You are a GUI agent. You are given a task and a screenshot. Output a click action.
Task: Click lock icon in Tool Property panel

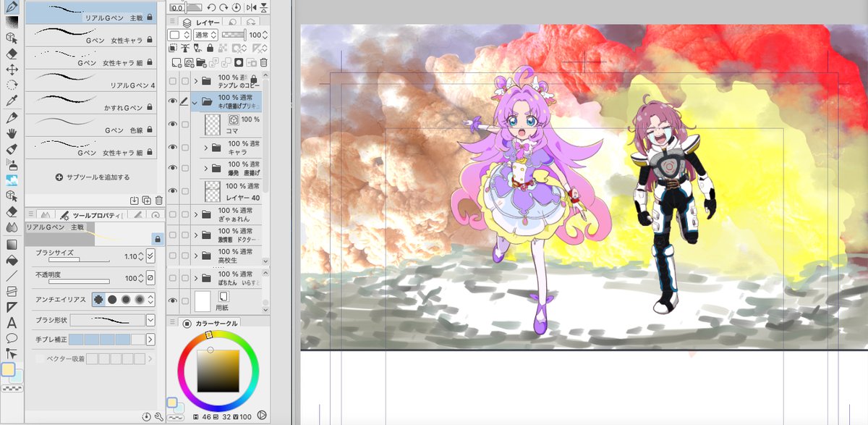point(156,238)
